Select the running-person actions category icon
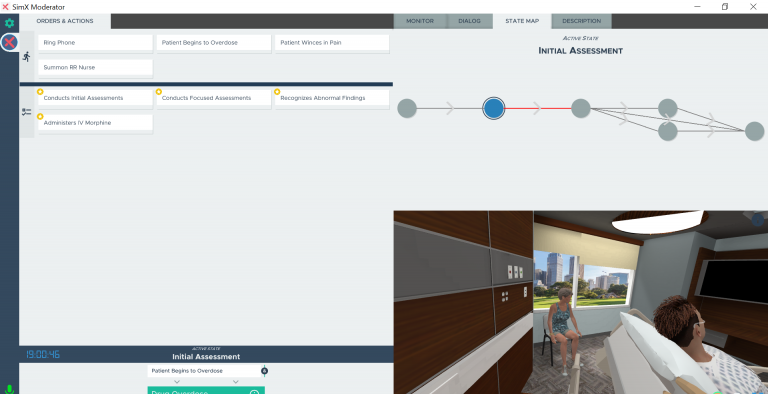The width and height of the screenshot is (768, 394). [26, 57]
